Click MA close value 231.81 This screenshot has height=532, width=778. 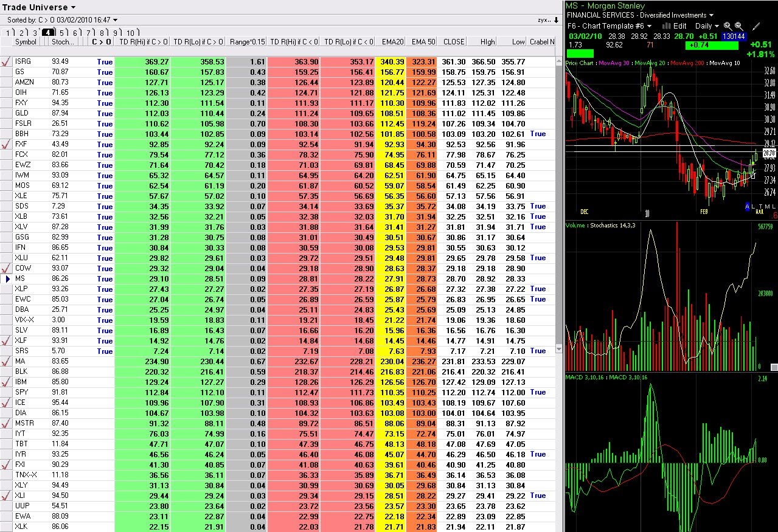[x=453, y=361]
